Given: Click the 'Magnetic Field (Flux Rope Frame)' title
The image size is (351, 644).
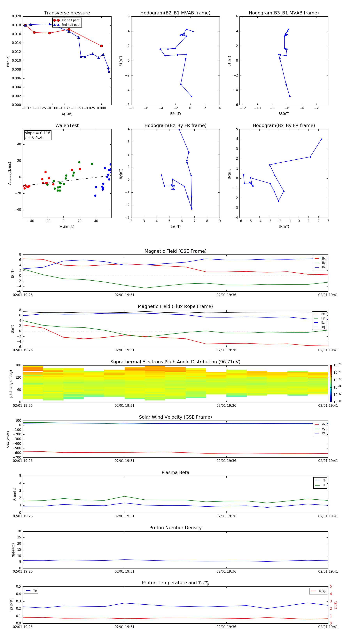Looking at the screenshot, I should coord(175,307).
